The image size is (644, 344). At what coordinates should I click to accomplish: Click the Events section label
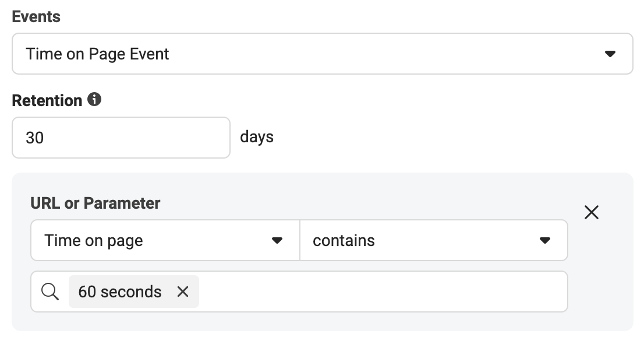[x=36, y=17]
